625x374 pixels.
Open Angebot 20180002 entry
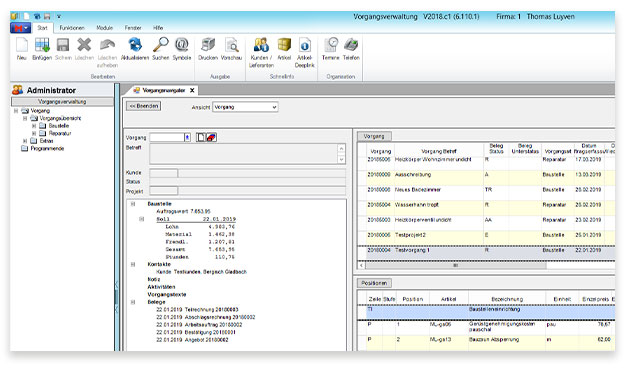click(x=192, y=340)
